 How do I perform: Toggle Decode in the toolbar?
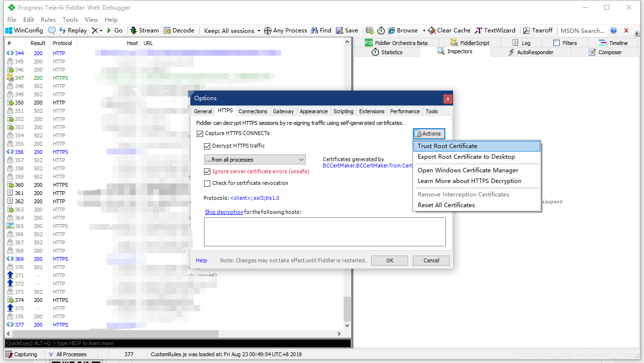(x=179, y=30)
